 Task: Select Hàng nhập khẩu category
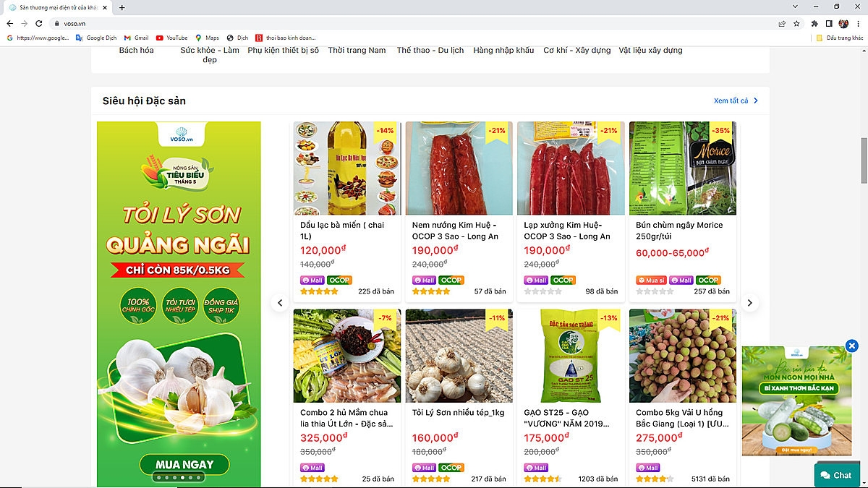503,51
